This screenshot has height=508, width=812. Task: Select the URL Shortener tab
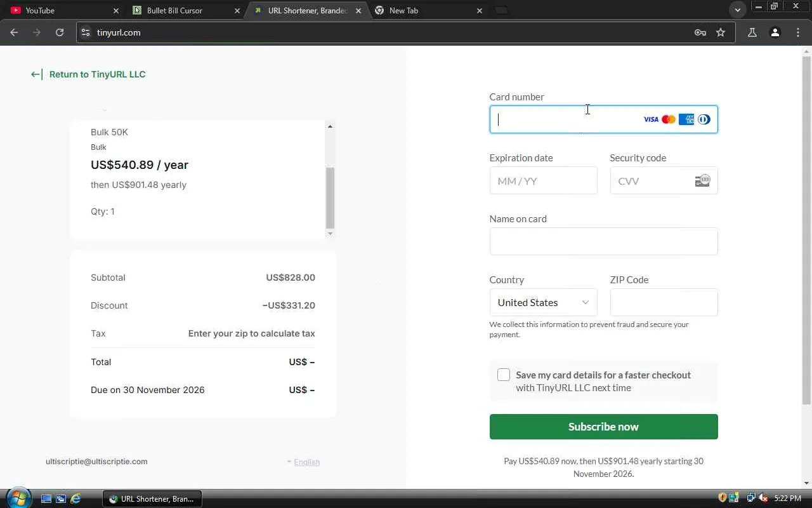click(306, 11)
